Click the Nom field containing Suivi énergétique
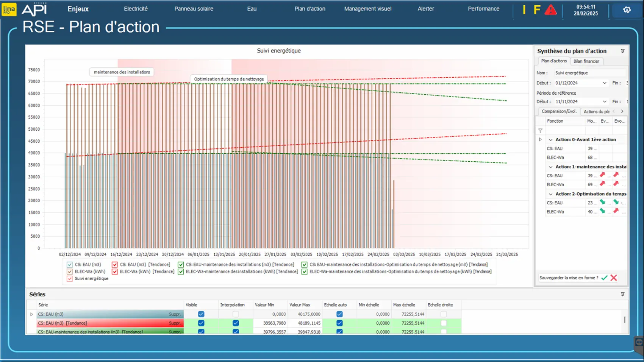644x362 pixels. click(x=589, y=73)
